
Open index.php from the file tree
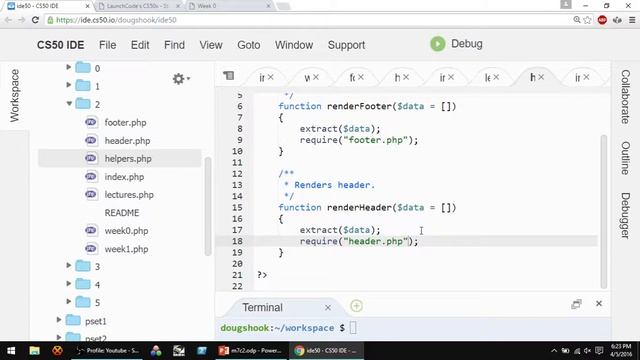[124, 177]
